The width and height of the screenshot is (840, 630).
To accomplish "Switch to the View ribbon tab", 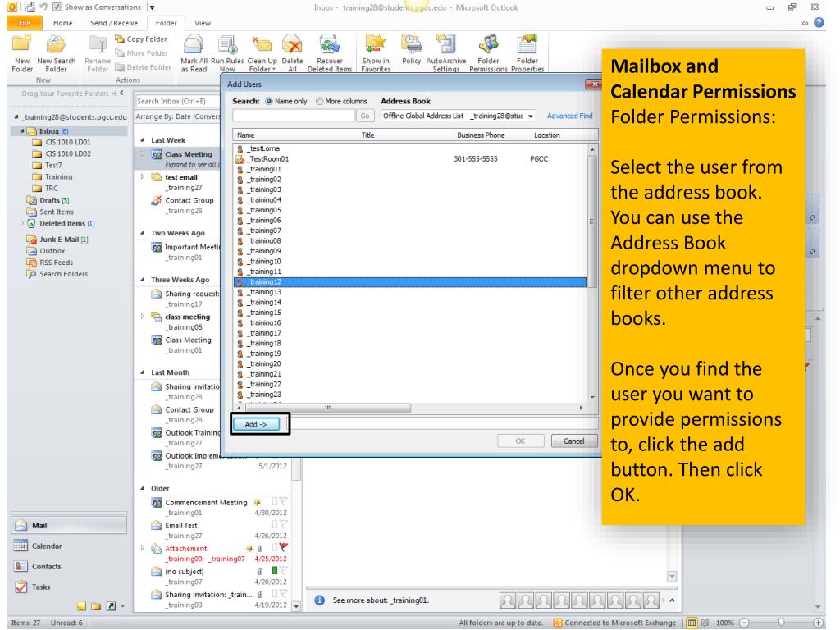I will coord(201,23).
